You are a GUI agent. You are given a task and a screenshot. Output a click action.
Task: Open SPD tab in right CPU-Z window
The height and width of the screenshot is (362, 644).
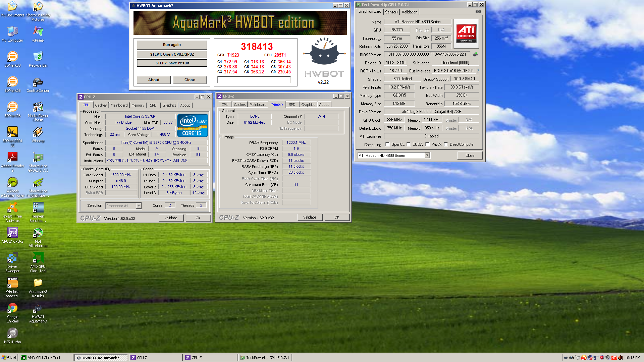coord(292,105)
